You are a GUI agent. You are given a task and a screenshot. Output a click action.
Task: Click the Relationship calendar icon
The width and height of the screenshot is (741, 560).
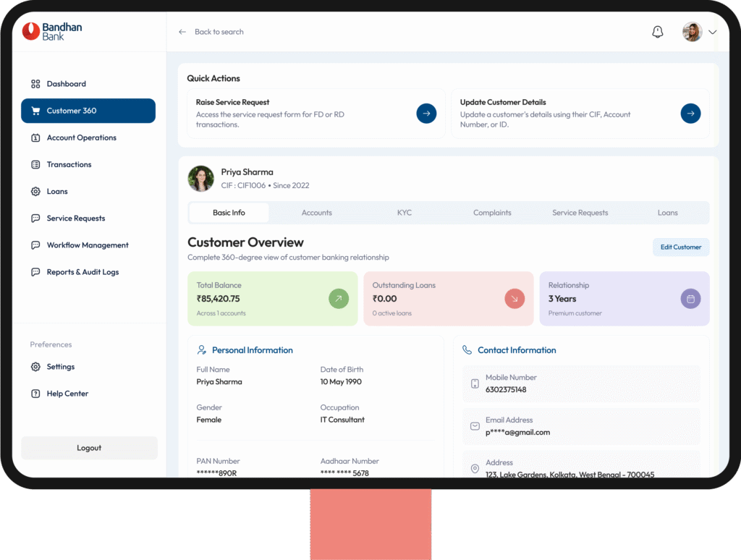pos(690,299)
